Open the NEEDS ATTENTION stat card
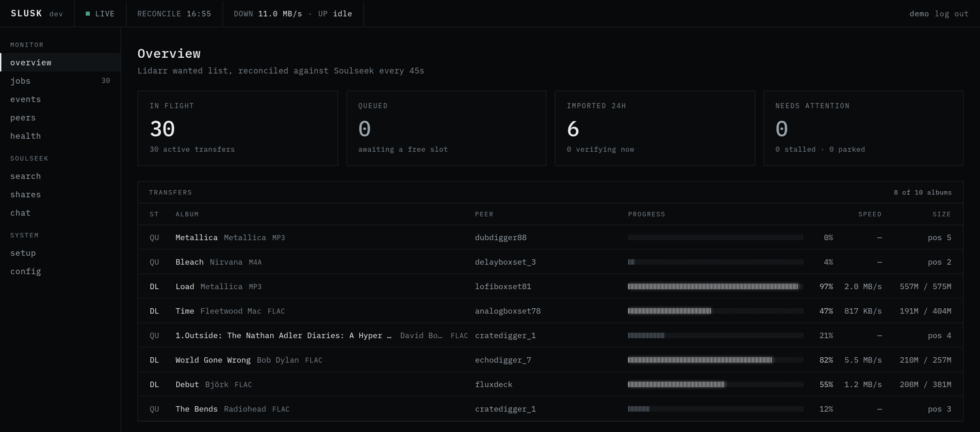 click(x=864, y=128)
